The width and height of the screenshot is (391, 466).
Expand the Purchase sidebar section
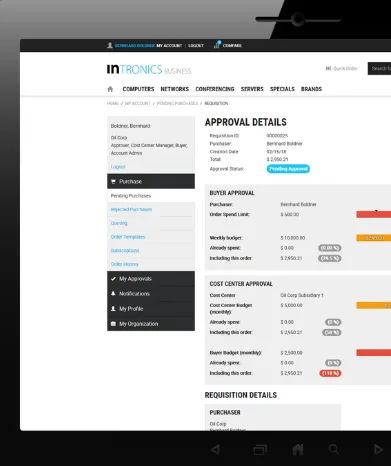[151, 181]
